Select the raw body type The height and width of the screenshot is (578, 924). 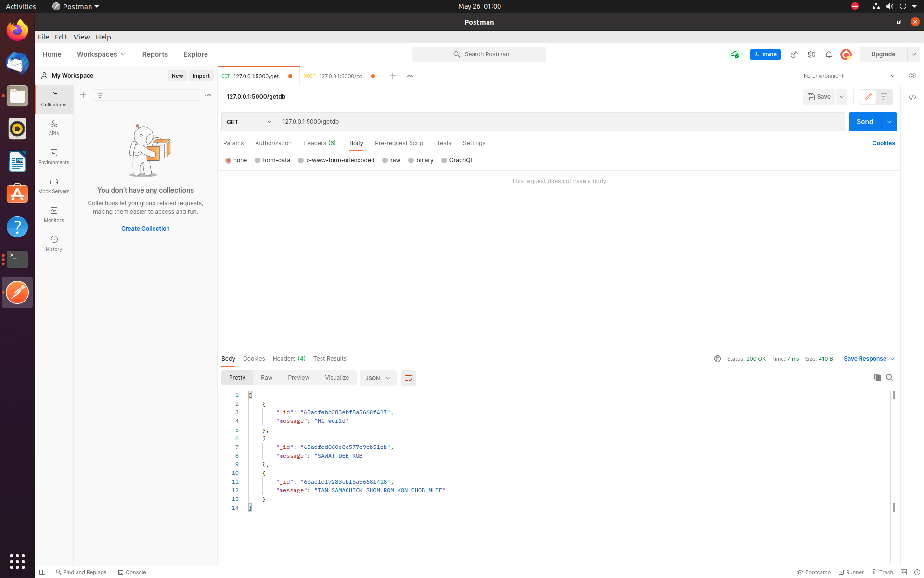[391, 160]
